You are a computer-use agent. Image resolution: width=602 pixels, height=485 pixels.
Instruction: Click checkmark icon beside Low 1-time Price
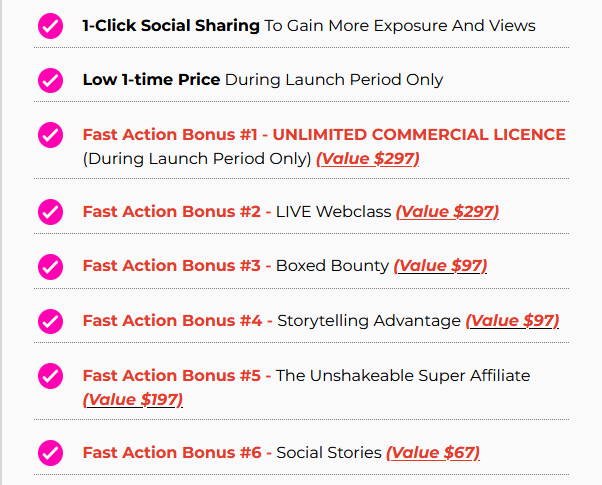(x=50, y=80)
